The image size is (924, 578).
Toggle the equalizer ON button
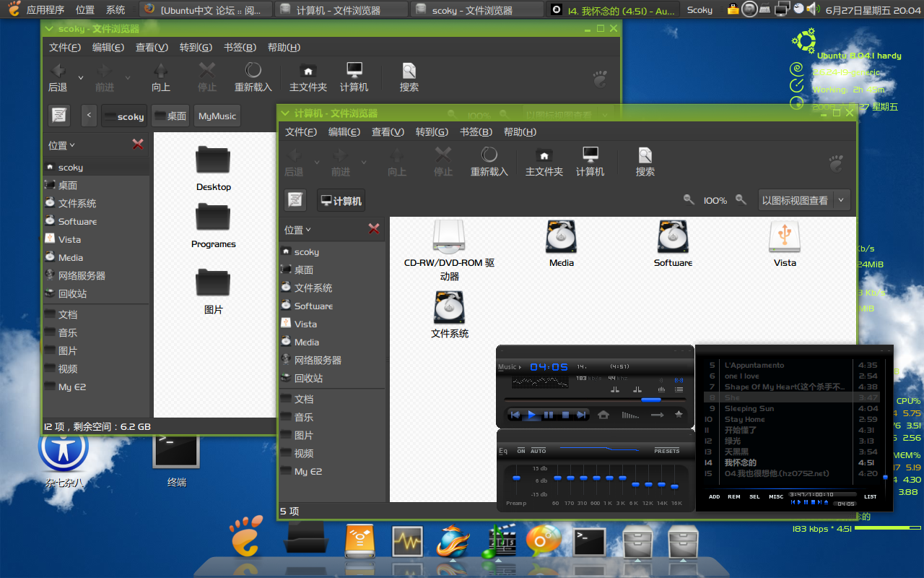(x=521, y=451)
